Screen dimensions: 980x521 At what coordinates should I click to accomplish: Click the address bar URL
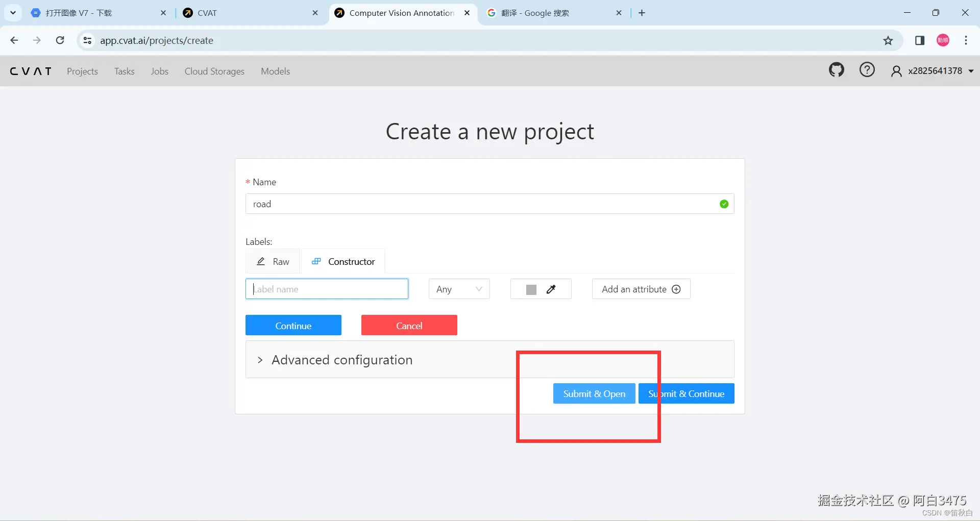coord(157,40)
